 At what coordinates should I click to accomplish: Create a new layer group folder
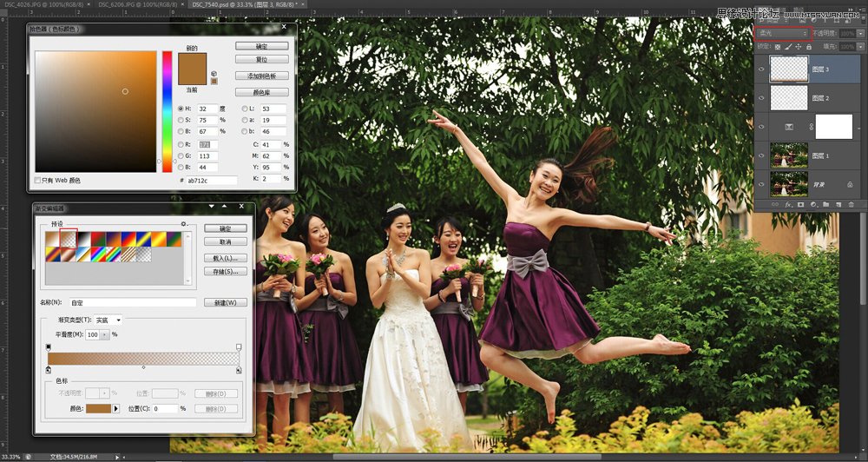click(x=826, y=204)
